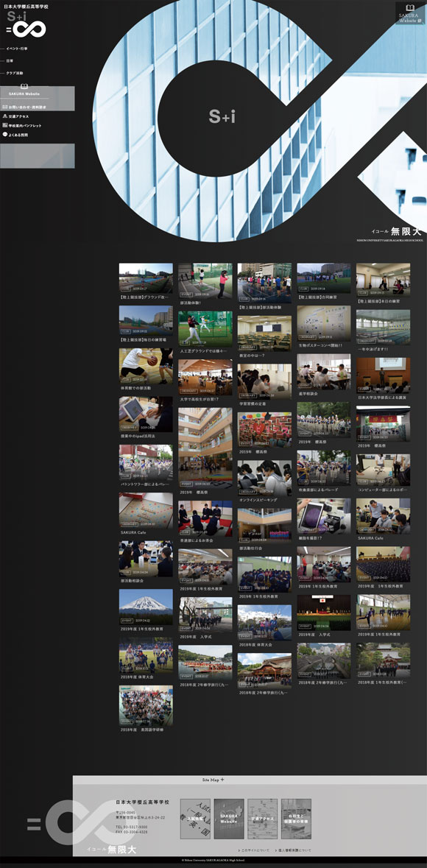
Task: Open 学校案内パンフレット in the sidebar
Action: pos(25,126)
